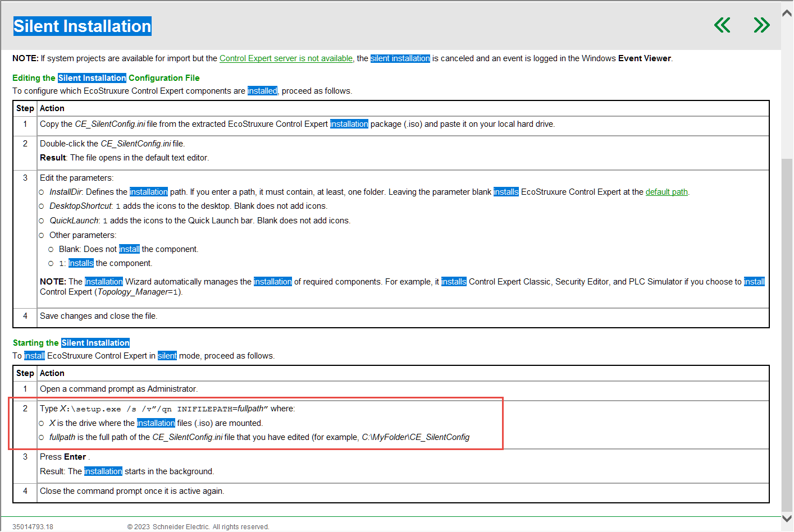This screenshot has width=794, height=532.
Task: Click the bold 'Event Viewer' text
Action: click(x=644, y=58)
